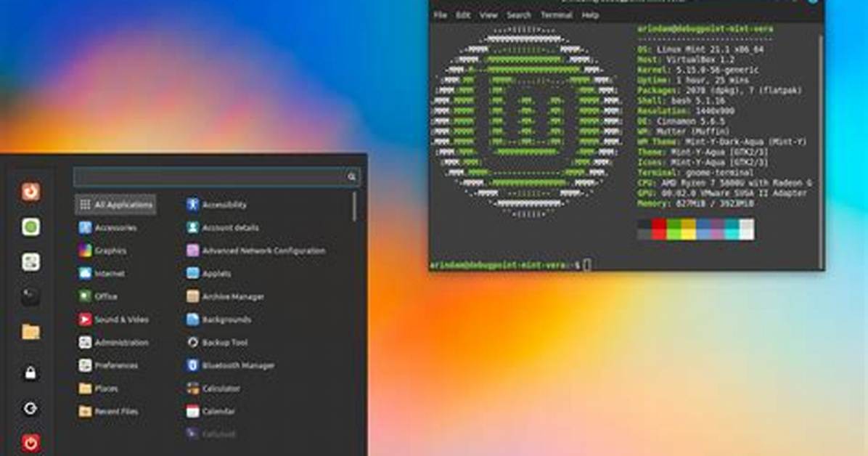Click the Sound & Video category icon
The image size is (868, 456).
coord(85,319)
